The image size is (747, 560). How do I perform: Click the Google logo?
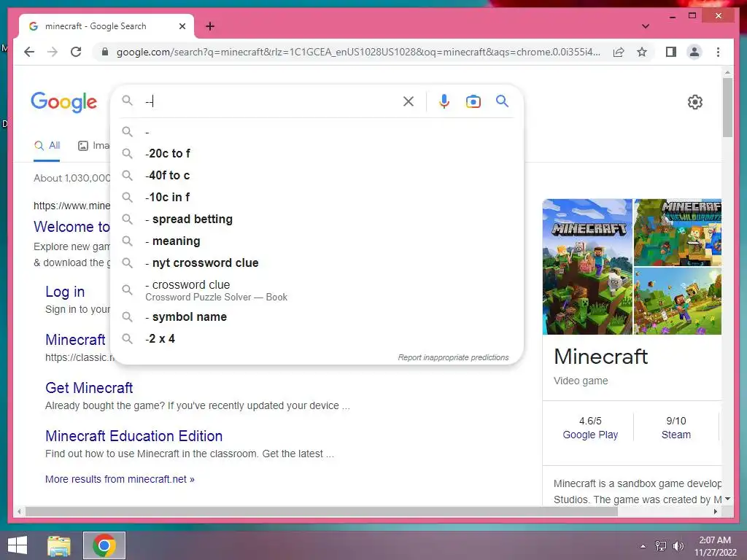(x=64, y=102)
